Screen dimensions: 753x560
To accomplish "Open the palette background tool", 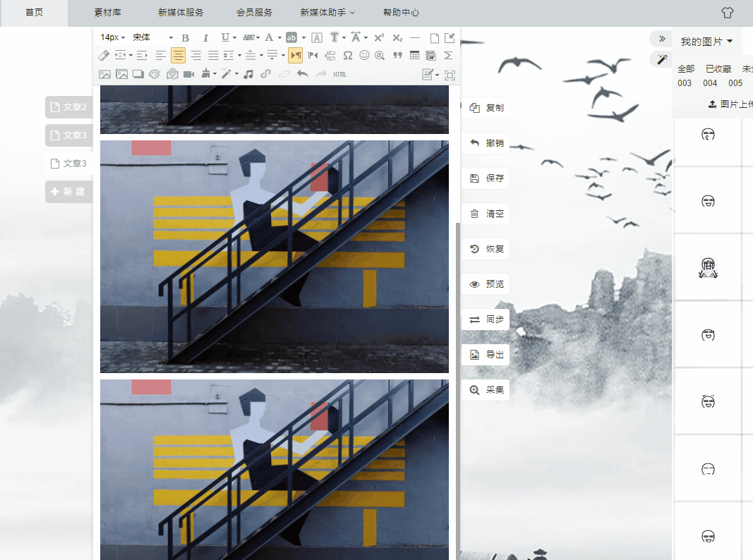I will pos(155,74).
